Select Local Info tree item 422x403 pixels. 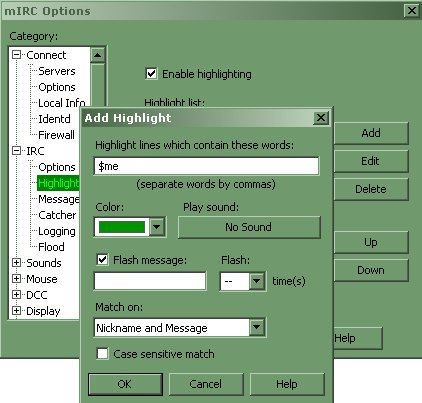(62, 103)
